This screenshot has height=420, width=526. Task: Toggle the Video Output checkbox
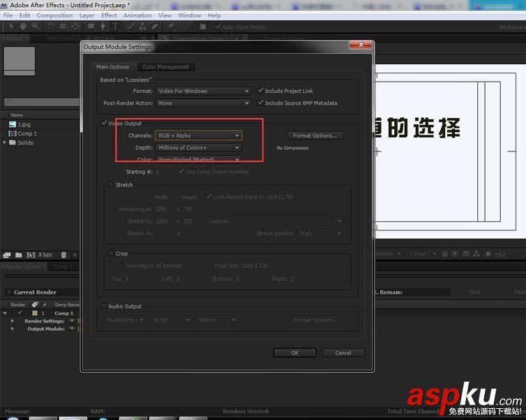click(104, 123)
